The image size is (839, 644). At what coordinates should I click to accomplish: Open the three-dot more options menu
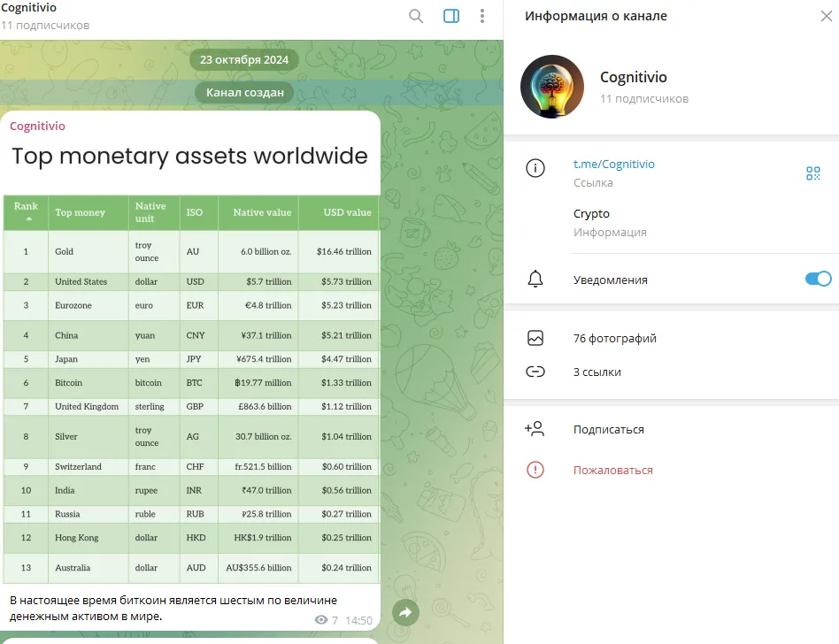(482, 16)
